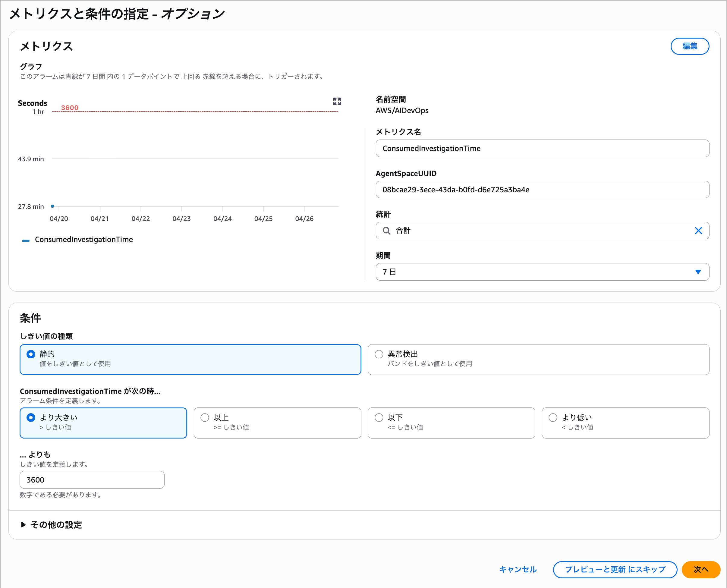Open the 期間 dropdown showing 7 日
Viewport: 727px width, 588px height.
(x=542, y=272)
